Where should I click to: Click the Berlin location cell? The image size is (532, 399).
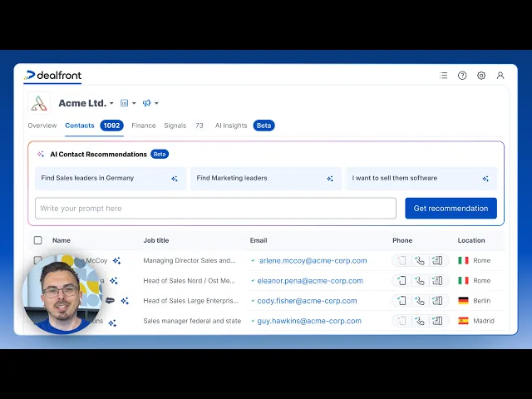pyautogui.click(x=475, y=301)
